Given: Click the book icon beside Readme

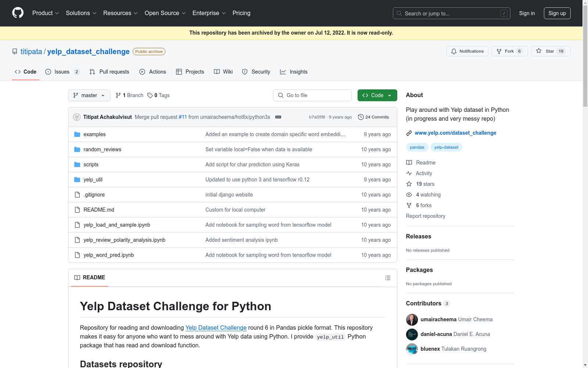Looking at the screenshot, I should (x=409, y=163).
